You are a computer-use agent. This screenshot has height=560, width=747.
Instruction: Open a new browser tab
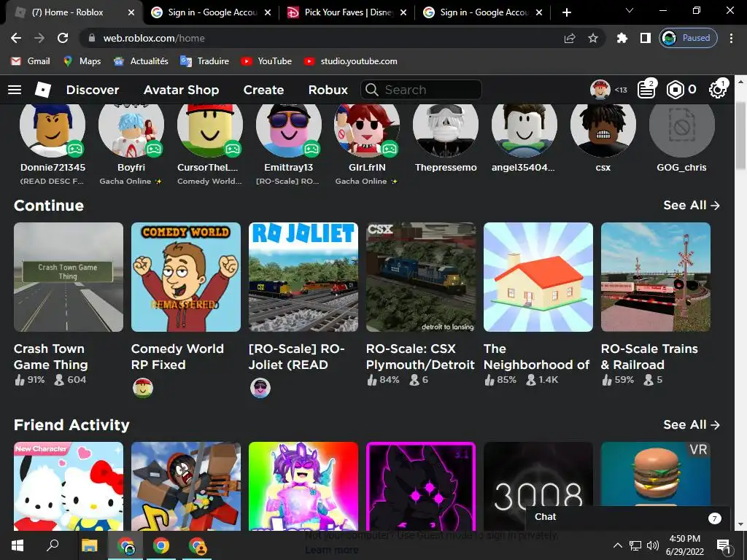[566, 12]
